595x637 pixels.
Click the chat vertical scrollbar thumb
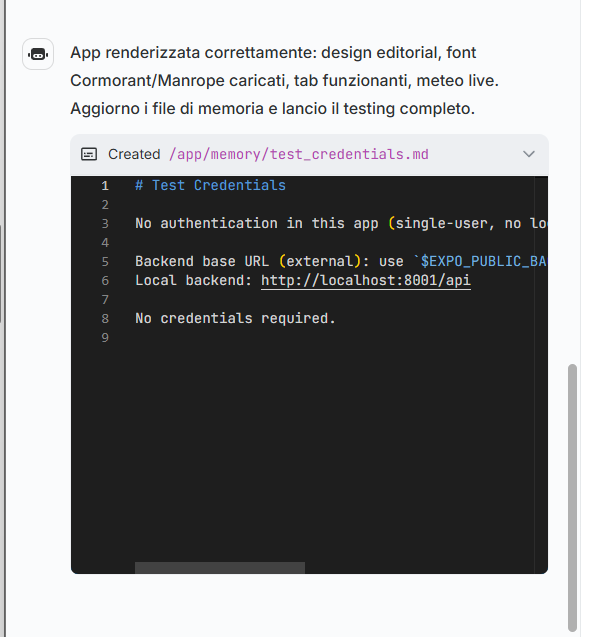pos(572,497)
